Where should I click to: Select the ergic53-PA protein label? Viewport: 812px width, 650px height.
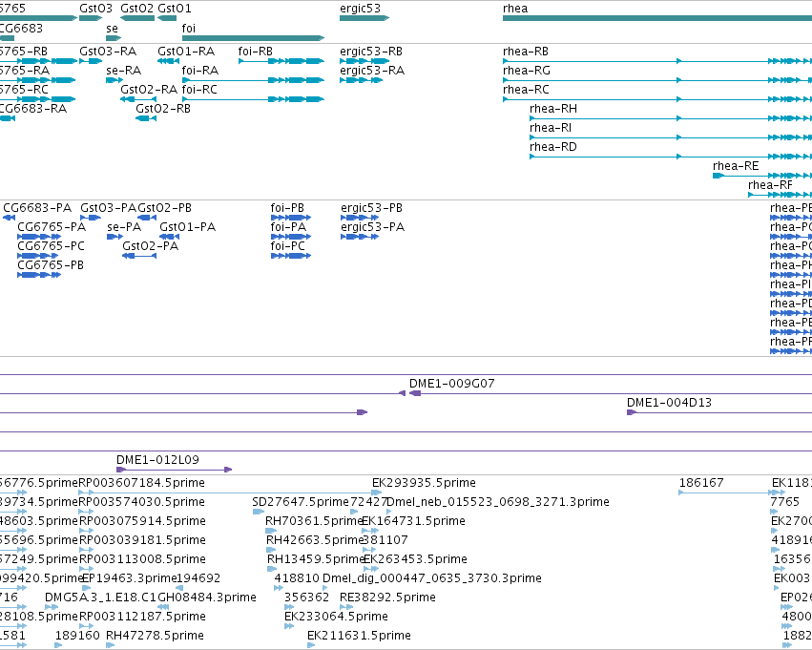[372, 227]
